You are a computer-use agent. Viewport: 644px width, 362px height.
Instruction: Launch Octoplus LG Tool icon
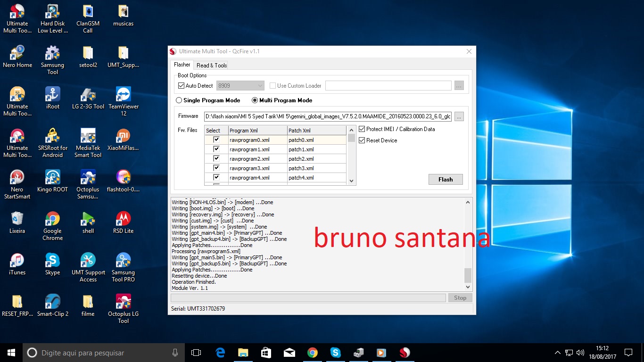point(123,309)
